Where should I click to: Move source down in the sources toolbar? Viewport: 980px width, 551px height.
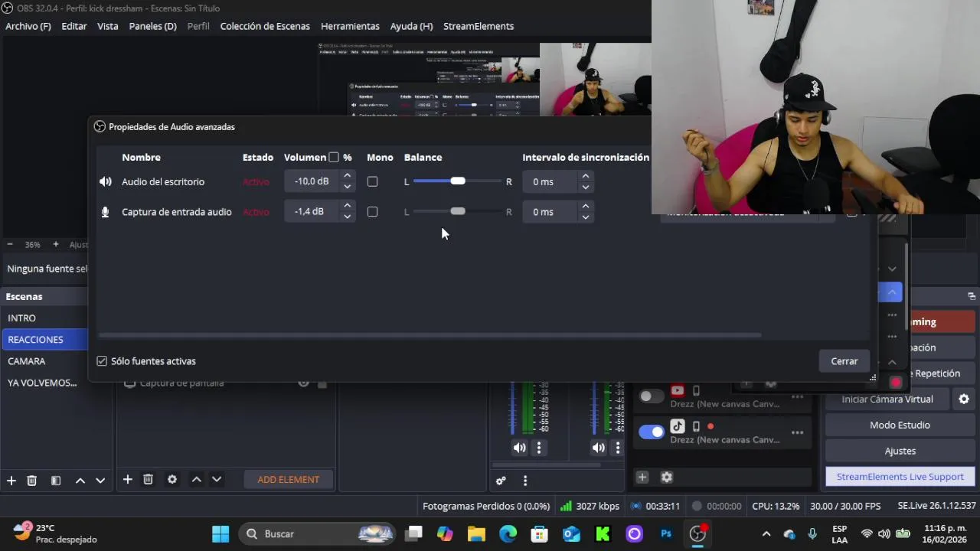click(x=217, y=479)
